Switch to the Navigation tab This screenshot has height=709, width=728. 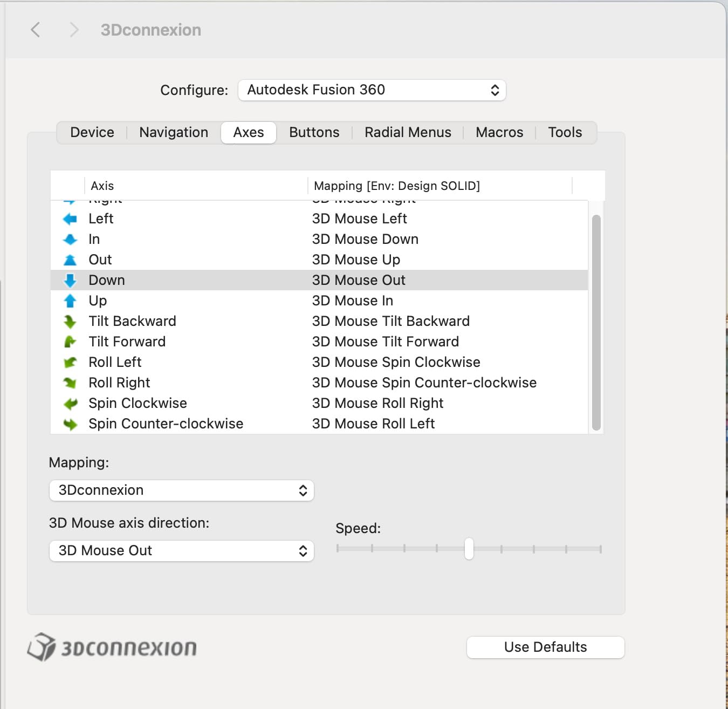point(174,133)
